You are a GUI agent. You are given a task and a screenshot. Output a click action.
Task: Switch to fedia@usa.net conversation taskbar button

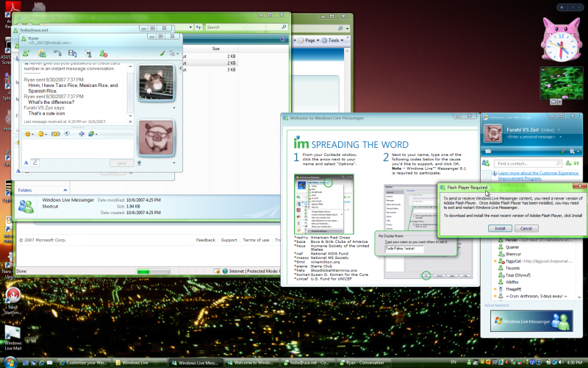[x=306, y=363]
